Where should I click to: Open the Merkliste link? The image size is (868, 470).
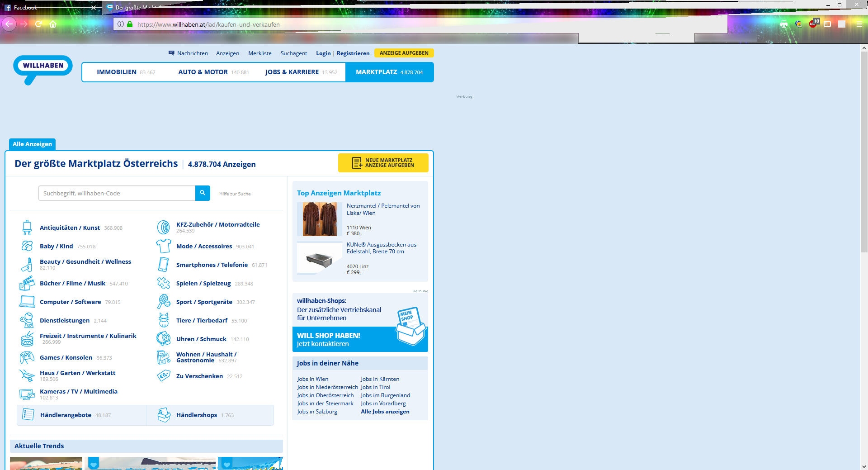pos(260,53)
